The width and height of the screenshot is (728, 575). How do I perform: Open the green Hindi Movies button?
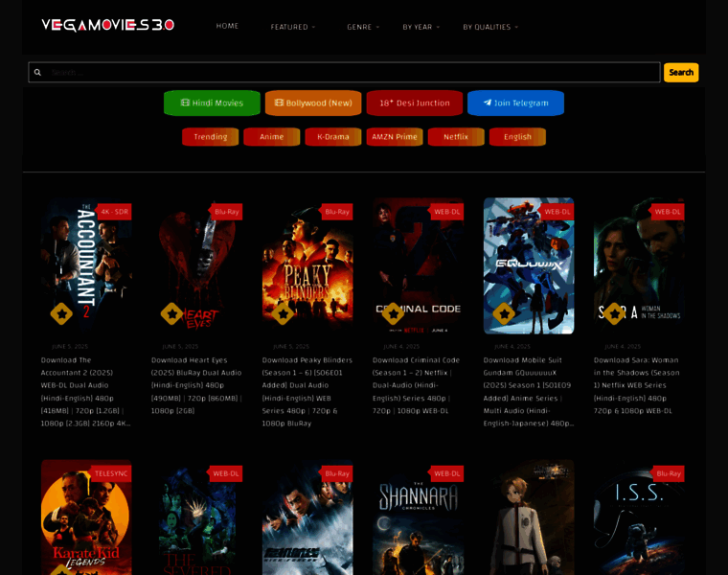click(x=212, y=103)
